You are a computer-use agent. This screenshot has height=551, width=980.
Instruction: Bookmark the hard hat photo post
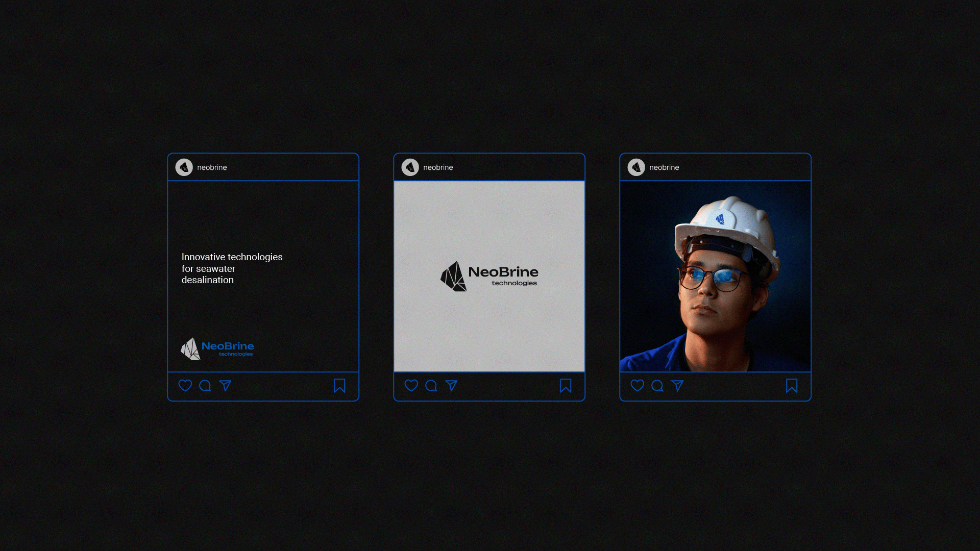[x=792, y=386]
